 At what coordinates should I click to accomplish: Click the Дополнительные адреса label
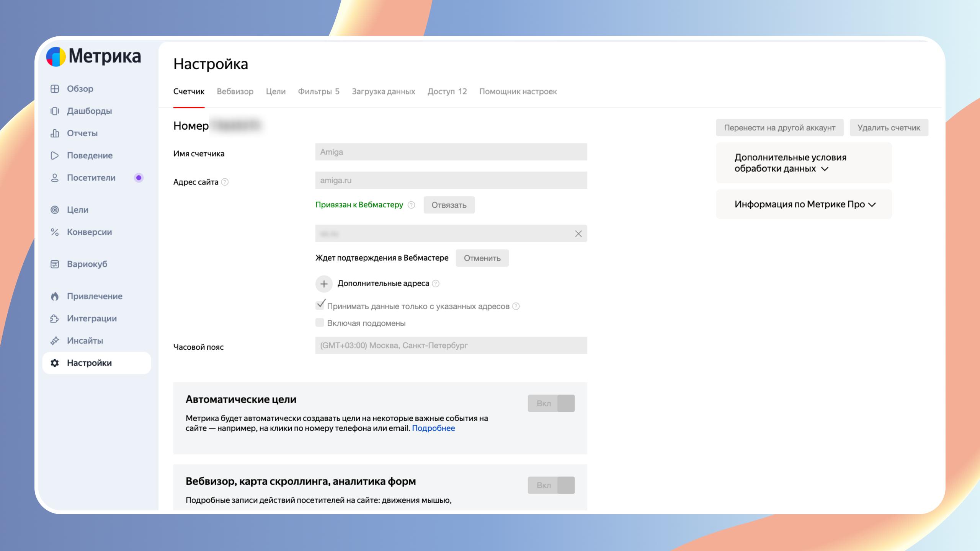383,284
